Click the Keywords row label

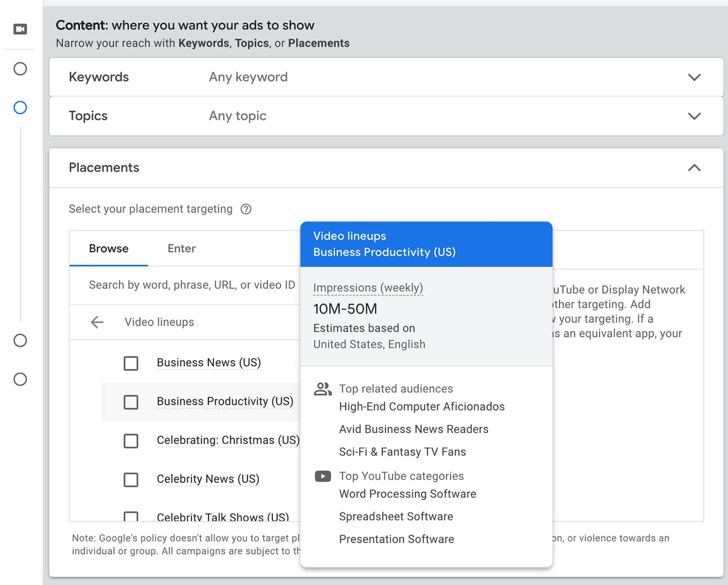pos(99,77)
